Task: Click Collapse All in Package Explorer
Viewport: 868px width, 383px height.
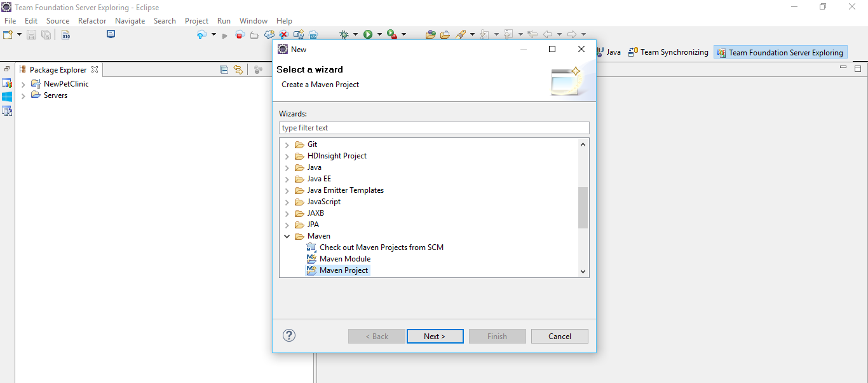Action: coord(224,70)
